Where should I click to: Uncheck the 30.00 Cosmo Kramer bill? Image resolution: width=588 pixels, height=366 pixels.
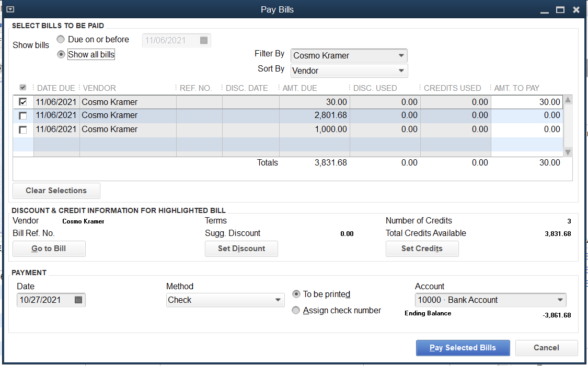pyautogui.click(x=23, y=102)
